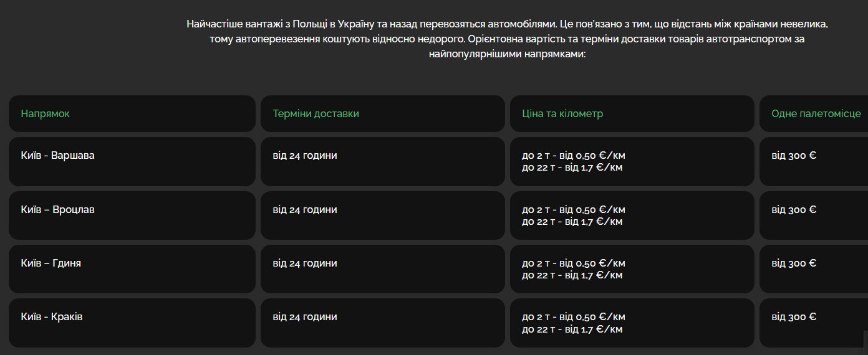Click delivery time for Київ – Гдиня
The width and height of the screenshot is (868, 355).
tap(383, 269)
